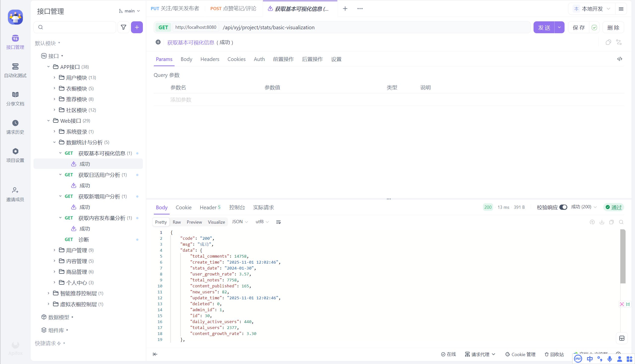Open 项目设置 sidebar section

point(15,155)
